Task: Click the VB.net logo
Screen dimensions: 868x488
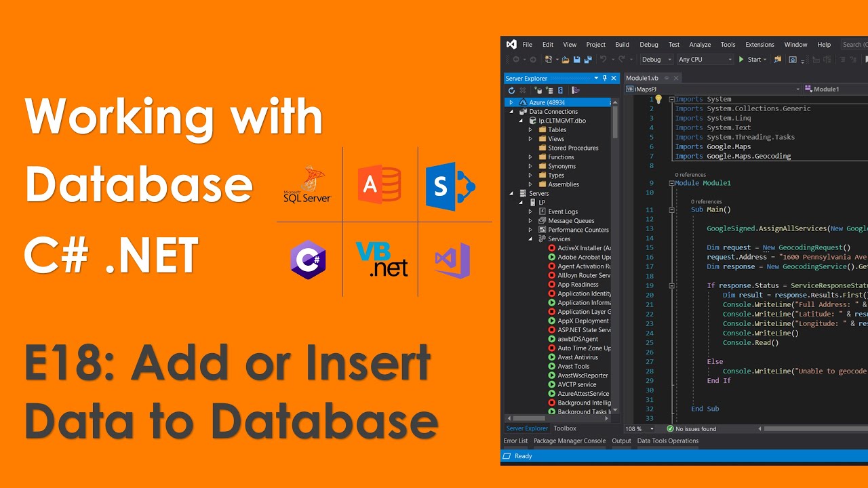Action: tap(382, 260)
